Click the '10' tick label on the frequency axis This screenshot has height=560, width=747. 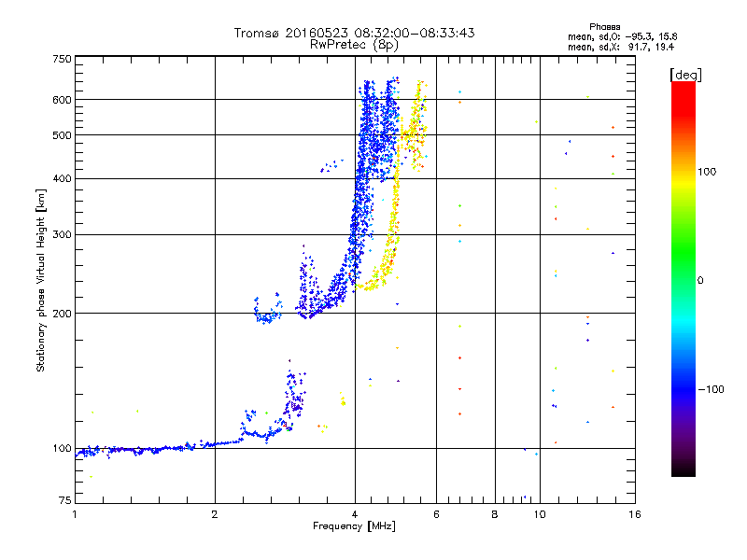tap(540, 514)
